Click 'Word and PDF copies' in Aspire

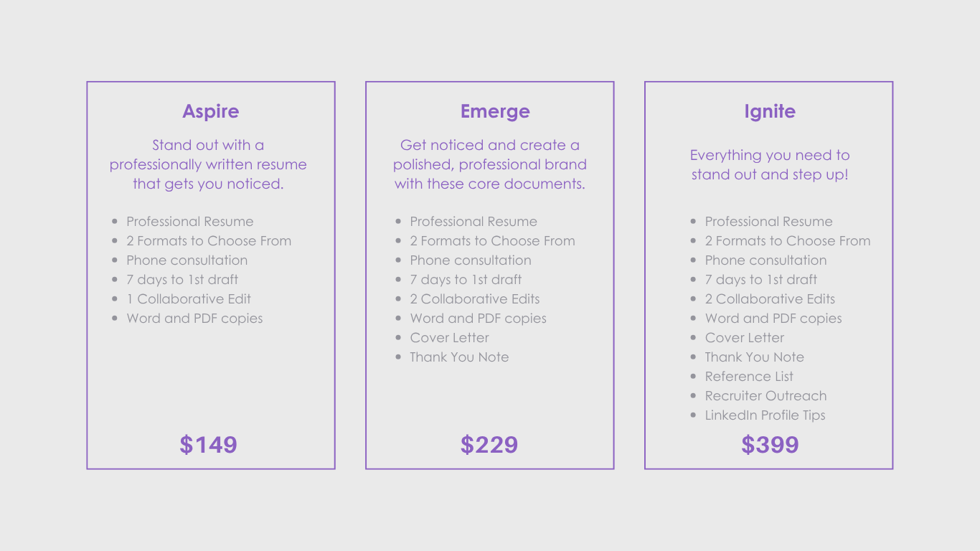tap(194, 319)
